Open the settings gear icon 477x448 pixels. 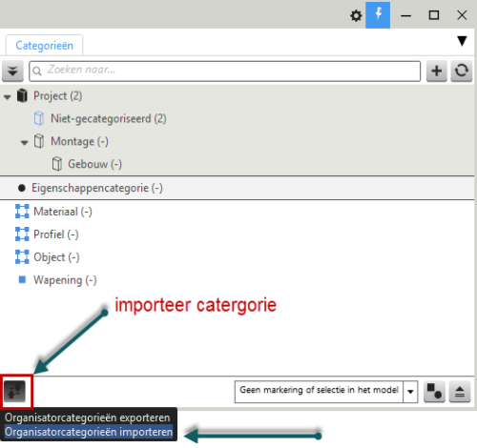(356, 15)
